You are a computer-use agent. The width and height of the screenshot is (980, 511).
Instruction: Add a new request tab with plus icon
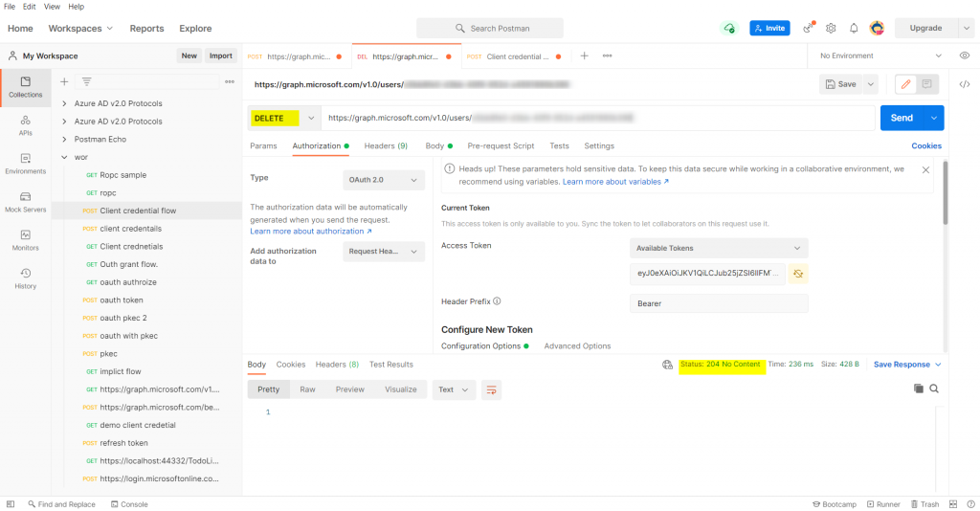click(x=584, y=56)
